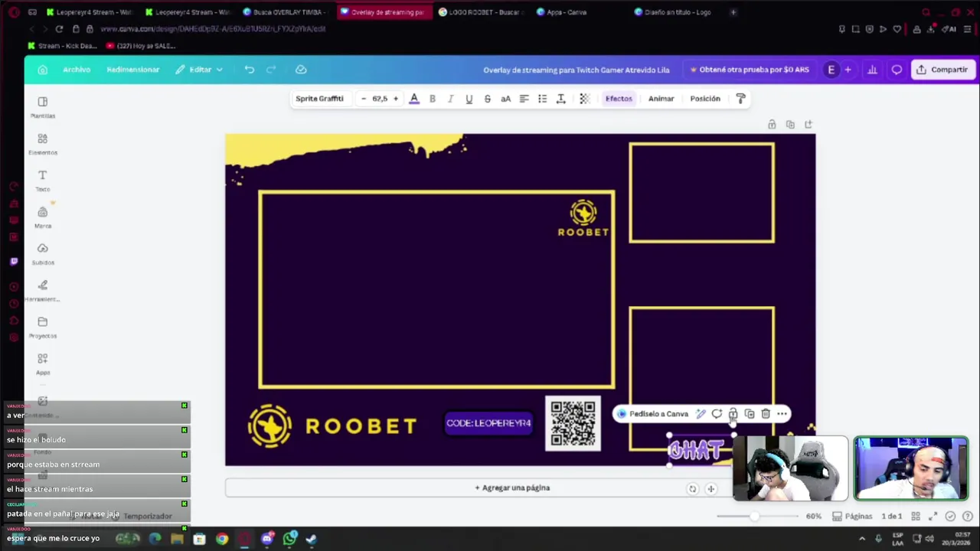Open the 60% zoom level menu
The image size is (980, 551).
(814, 517)
